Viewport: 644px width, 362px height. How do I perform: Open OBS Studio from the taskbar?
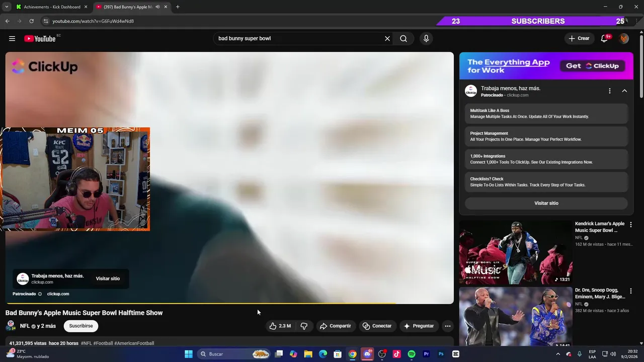coord(382,354)
